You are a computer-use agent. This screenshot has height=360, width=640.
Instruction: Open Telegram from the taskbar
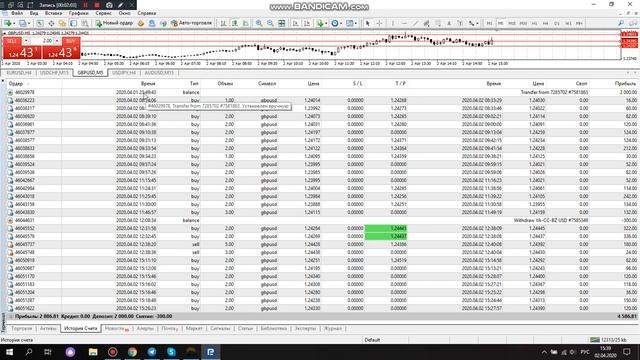152,352
